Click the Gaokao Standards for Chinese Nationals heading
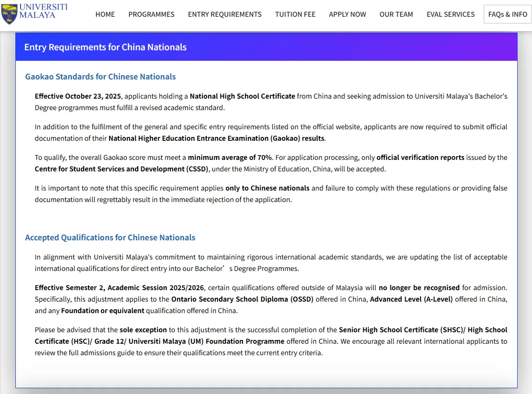The image size is (532, 394). (100, 77)
